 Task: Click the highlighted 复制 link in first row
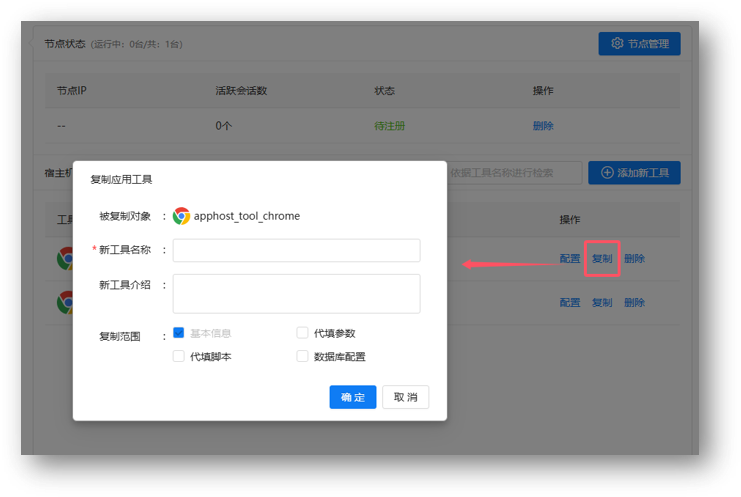[602, 259]
